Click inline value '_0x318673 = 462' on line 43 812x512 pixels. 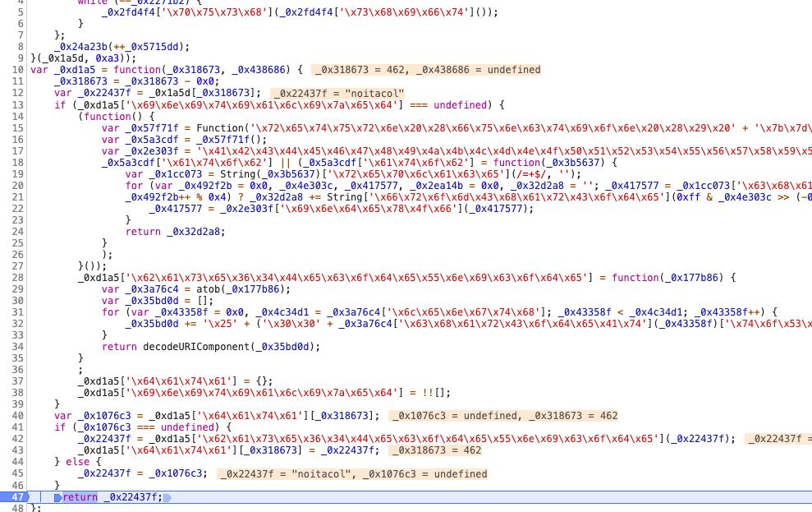(x=435, y=450)
